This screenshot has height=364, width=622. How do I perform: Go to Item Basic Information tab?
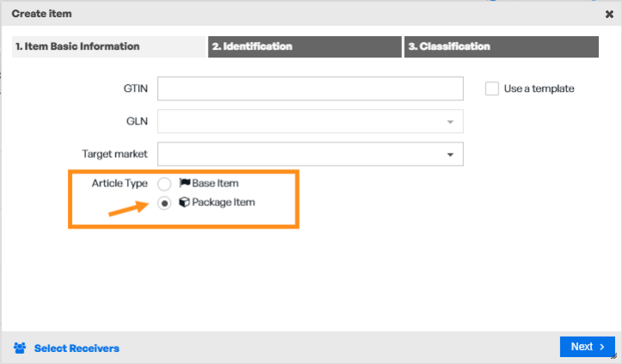109,47
